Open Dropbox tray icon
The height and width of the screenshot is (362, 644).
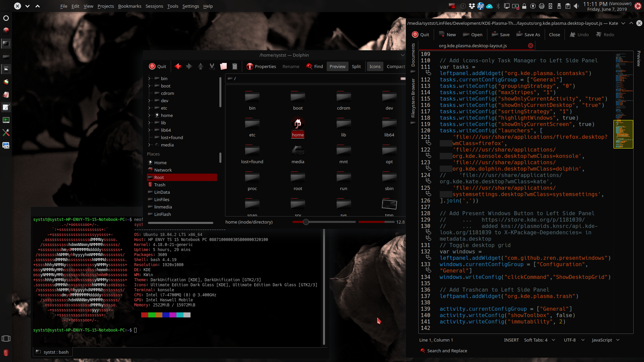pos(472,6)
